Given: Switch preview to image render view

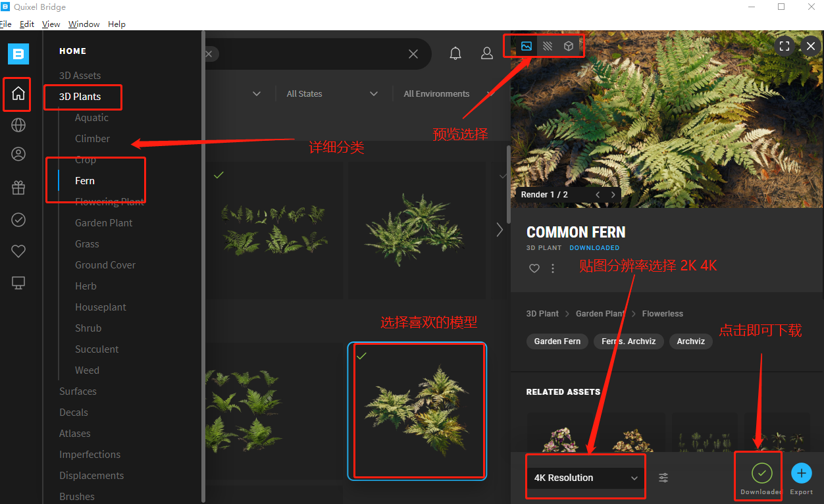Looking at the screenshot, I should [x=527, y=46].
